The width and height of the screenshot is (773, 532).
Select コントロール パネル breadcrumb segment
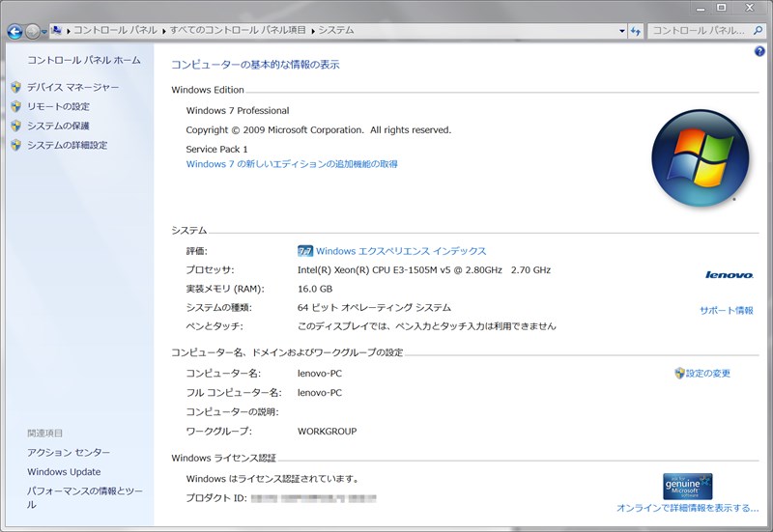click(115, 31)
